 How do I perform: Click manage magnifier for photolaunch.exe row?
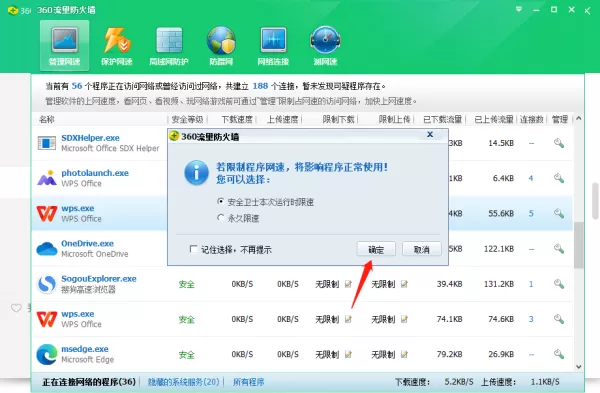pyautogui.click(x=559, y=178)
